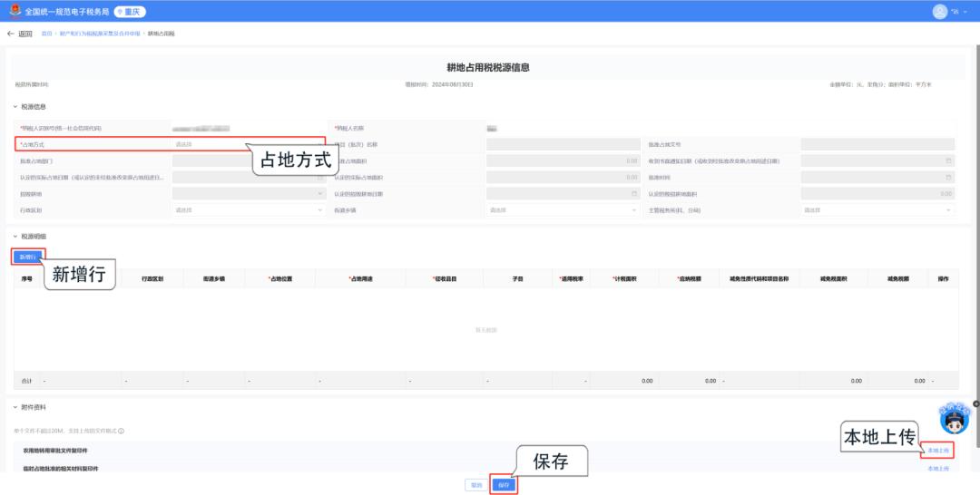Collapse the 税源信息 section
The height and width of the screenshot is (495, 980).
(15, 106)
